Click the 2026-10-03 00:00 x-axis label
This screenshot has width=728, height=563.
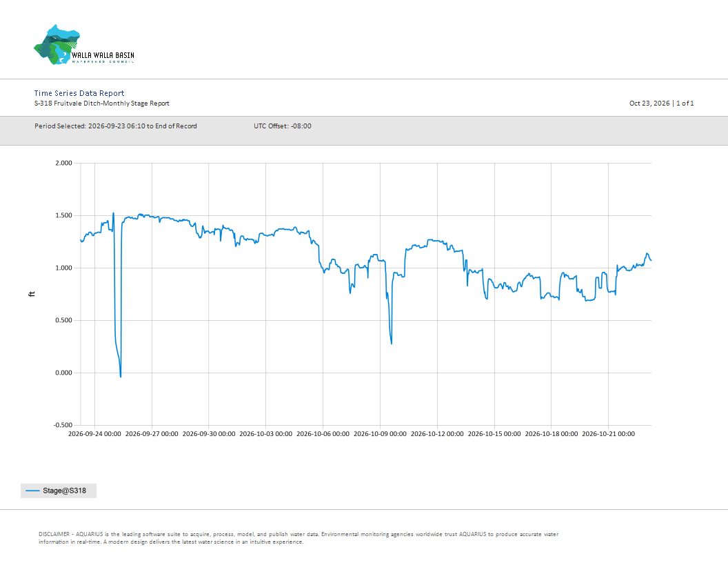[x=266, y=434]
